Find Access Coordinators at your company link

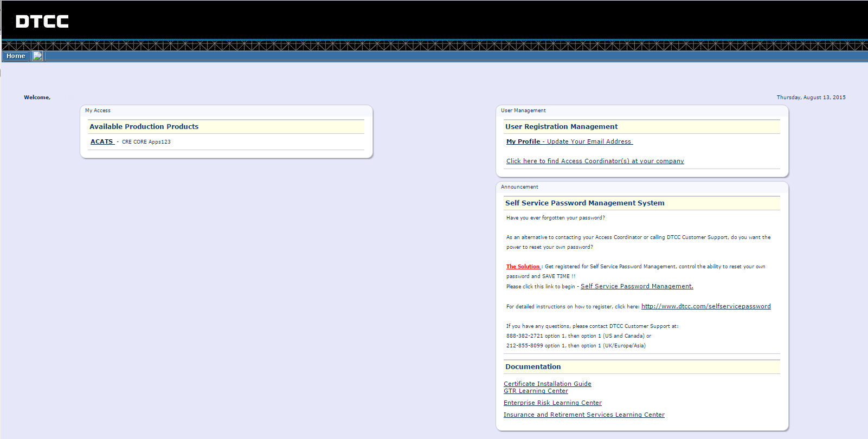pyautogui.click(x=595, y=161)
